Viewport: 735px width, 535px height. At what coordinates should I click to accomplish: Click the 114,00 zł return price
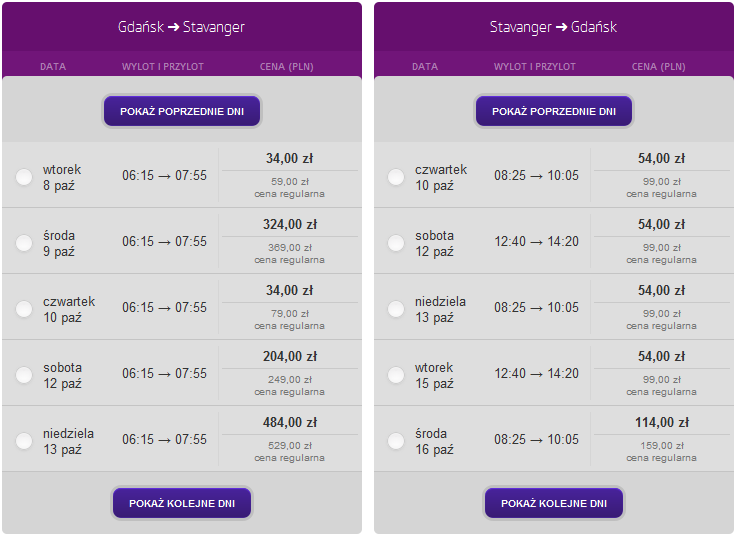coord(661,422)
